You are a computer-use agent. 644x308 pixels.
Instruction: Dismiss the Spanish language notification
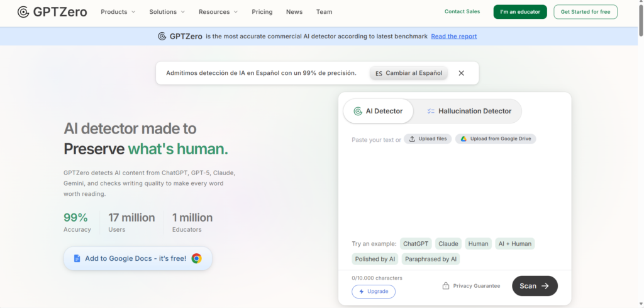(461, 73)
